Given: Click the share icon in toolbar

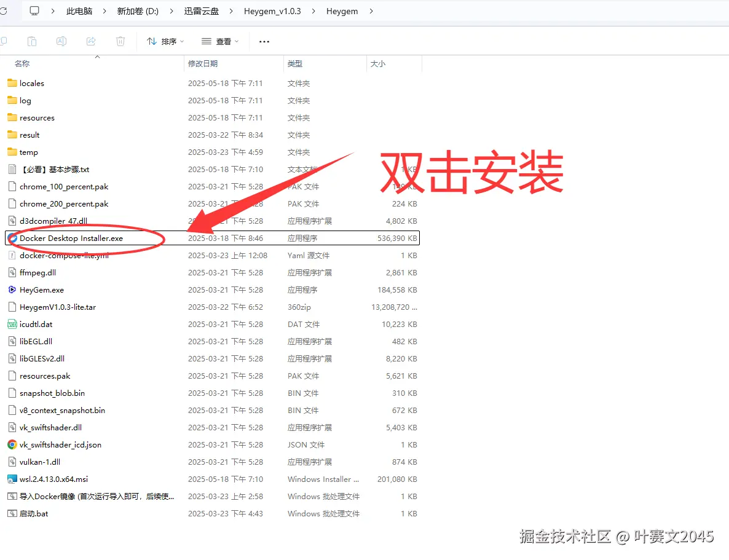Looking at the screenshot, I should click(x=90, y=41).
